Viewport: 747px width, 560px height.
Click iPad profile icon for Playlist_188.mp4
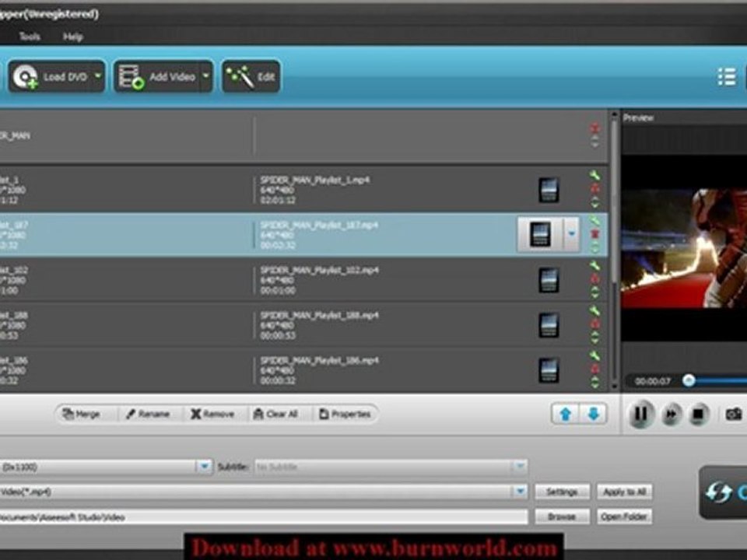coord(549,325)
